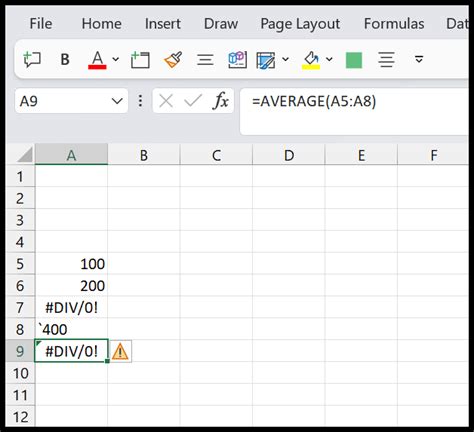The width and height of the screenshot is (474, 432).
Task: Expand the Name Box dropdown
Action: (117, 101)
